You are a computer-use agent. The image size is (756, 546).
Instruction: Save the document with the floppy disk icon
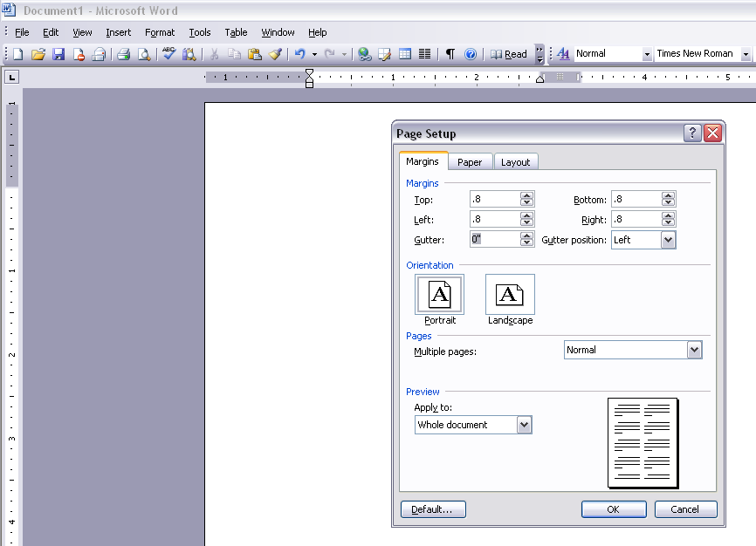click(x=58, y=54)
